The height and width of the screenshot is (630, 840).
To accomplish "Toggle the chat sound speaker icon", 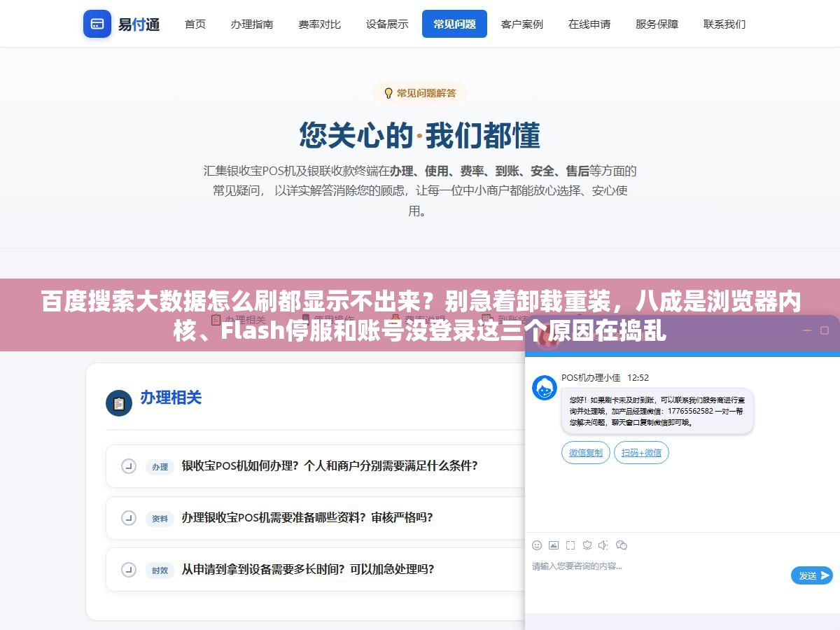I will [604, 545].
